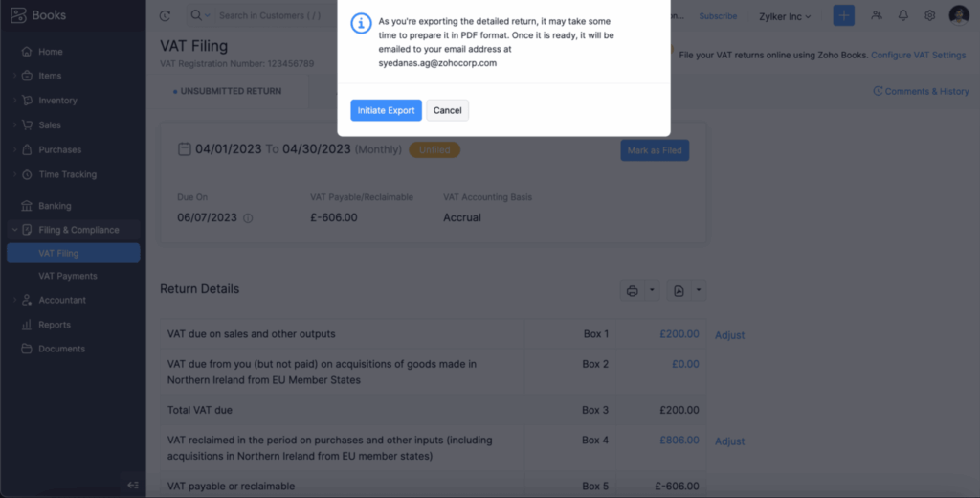Click the PDF export icon
Screen dimensions: 980x498
(x=679, y=291)
